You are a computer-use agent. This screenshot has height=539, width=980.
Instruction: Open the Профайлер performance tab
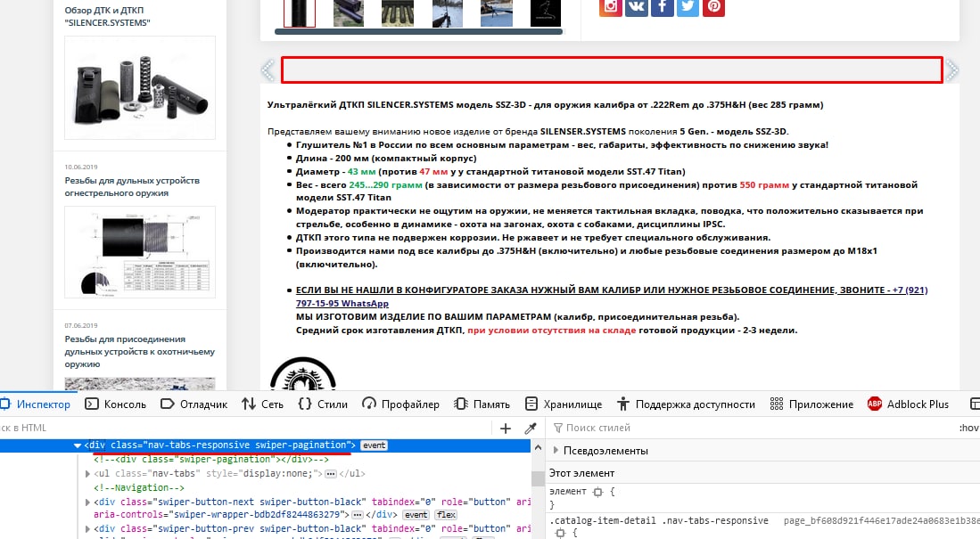click(400, 404)
